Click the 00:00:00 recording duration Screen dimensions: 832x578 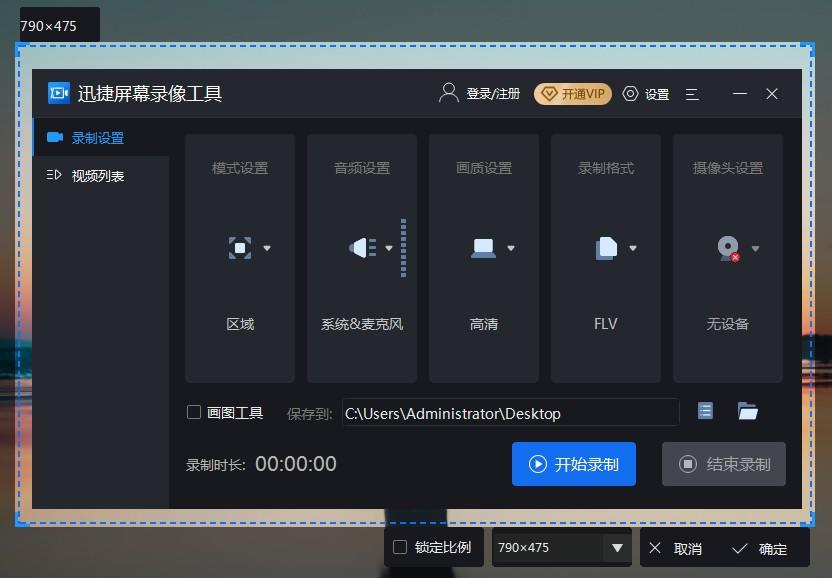tap(296, 464)
